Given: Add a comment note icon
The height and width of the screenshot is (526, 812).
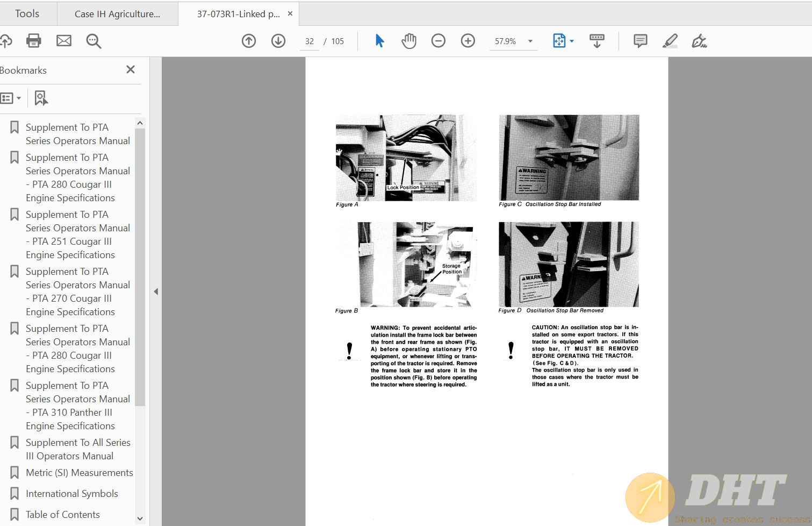Looking at the screenshot, I should tap(640, 41).
